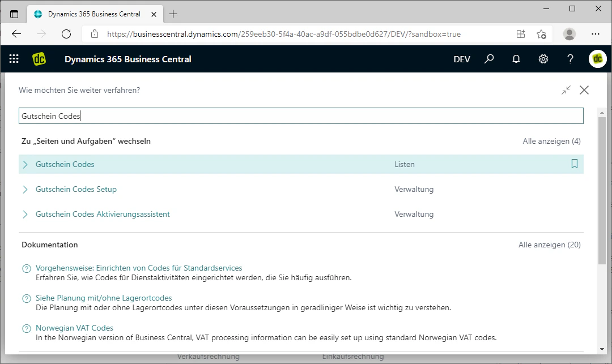612x364 pixels.
Task: Close the search dialog with the X
Action: pyautogui.click(x=584, y=90)
